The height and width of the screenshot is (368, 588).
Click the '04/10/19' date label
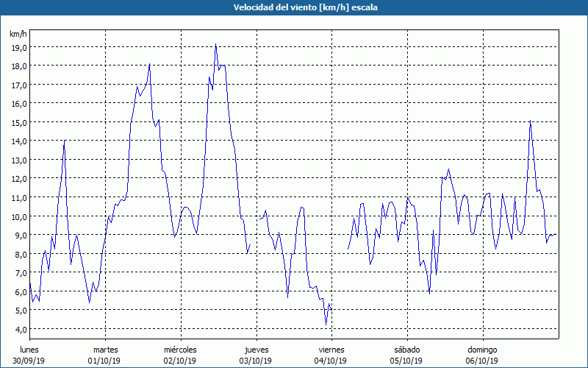[330, 361]
